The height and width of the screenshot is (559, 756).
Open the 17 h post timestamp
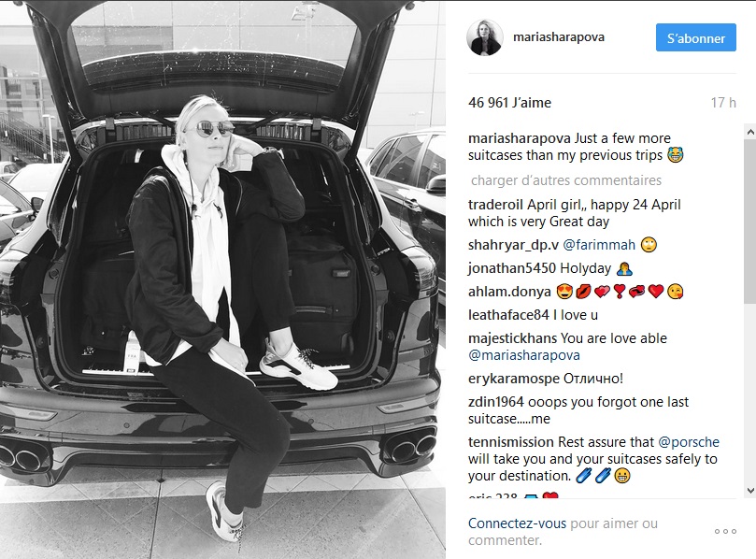723,103
